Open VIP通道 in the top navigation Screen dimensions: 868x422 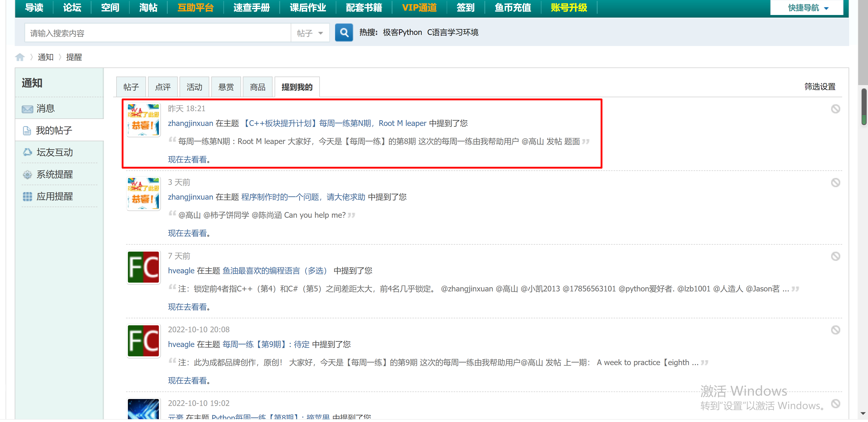[420, 7]
